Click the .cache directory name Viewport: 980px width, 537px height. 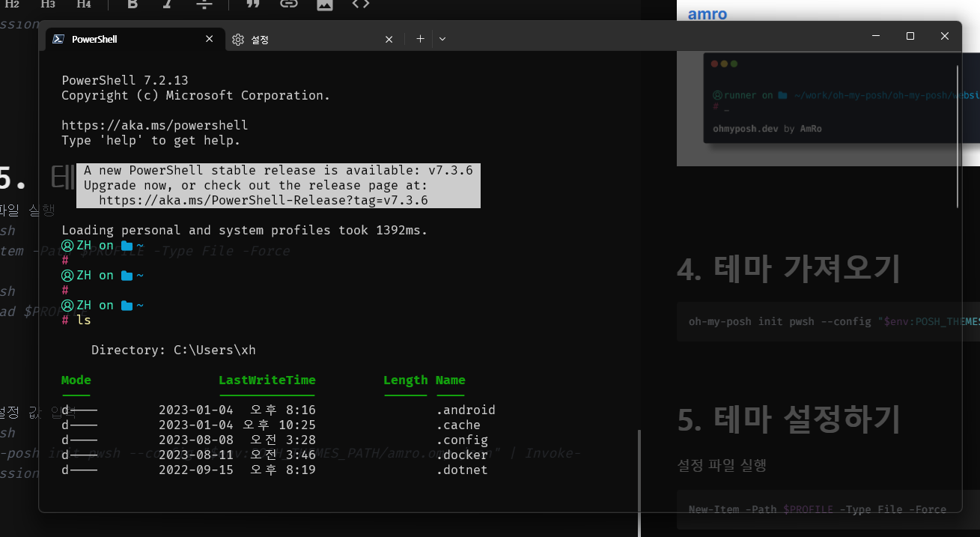(x=458, y=425)
